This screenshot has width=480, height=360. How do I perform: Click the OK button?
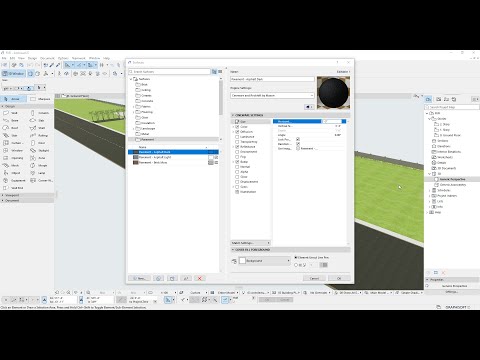click(x=339, y=278)
